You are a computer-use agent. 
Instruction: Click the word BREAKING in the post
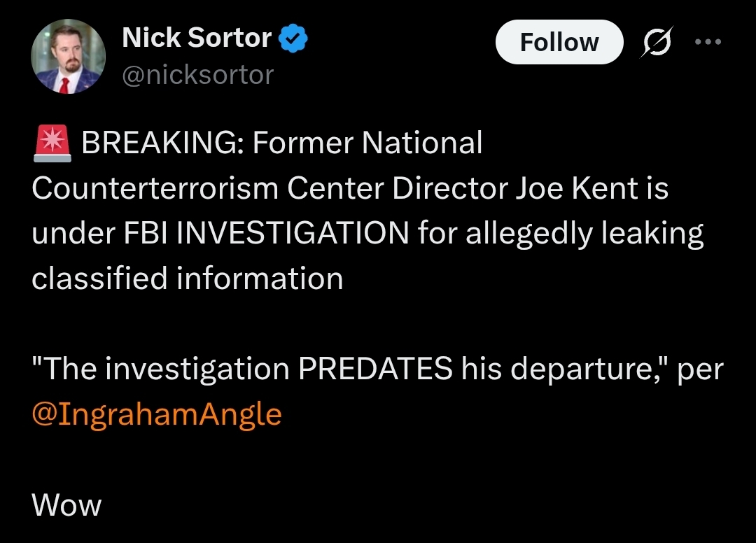(162, 143)
